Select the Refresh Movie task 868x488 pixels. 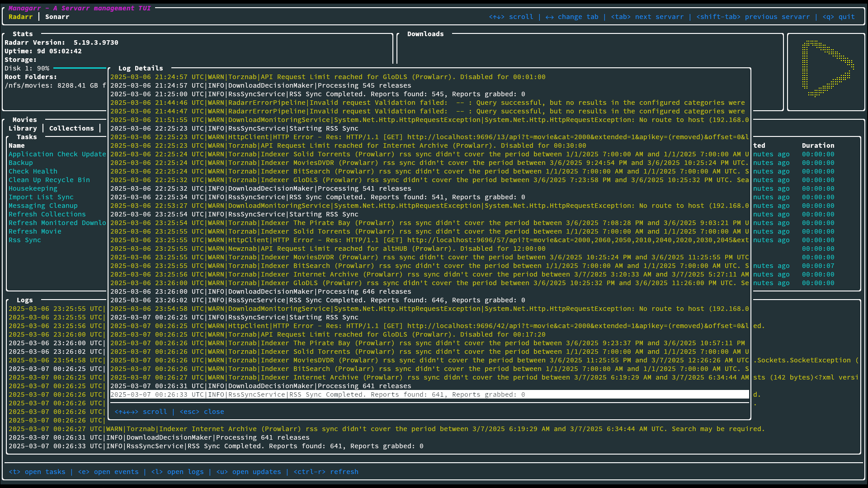coord(35,231)
